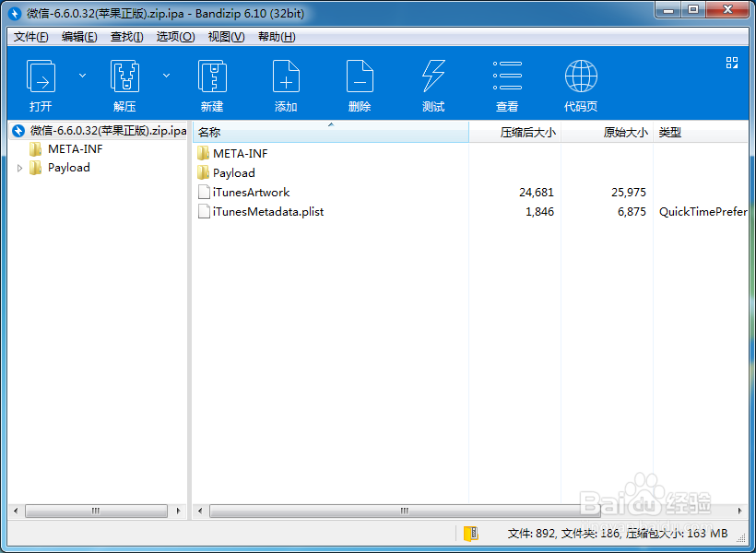Screen dimensions: 756x553
Task: Select the Payload name in file list
Action: click(234, 172)
